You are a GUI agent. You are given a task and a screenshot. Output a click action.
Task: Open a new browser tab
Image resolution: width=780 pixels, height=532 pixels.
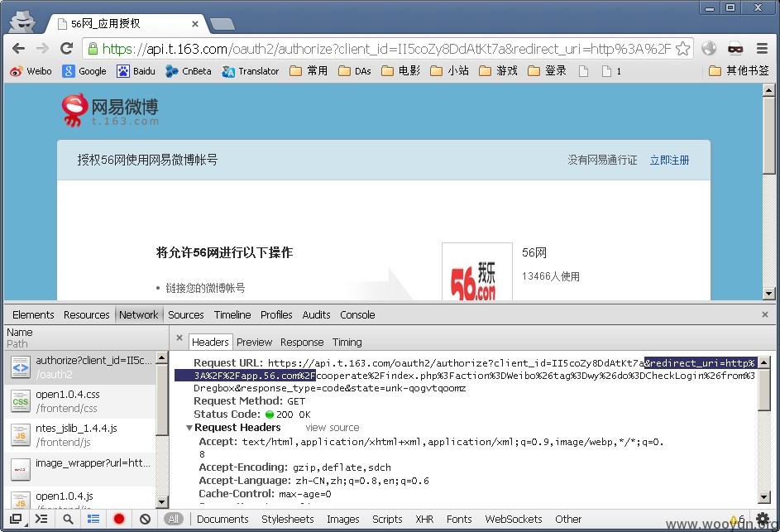[222, 23]
